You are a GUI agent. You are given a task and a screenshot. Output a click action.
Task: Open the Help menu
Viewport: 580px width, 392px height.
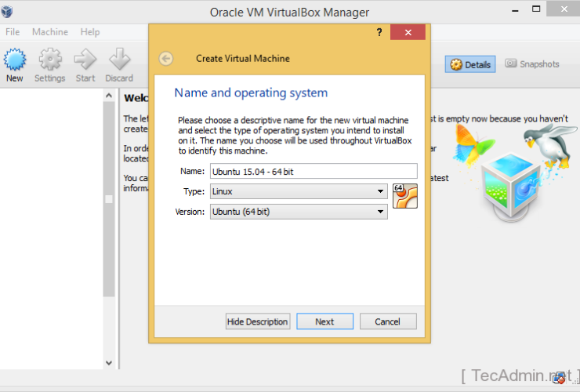click(x=90, y=32)
